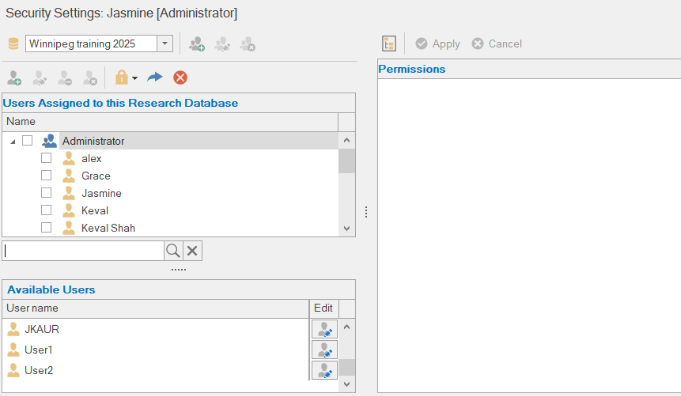This screenshot has height=396, width=681.
Task: Check the checkbox for Keval Shah
Action: [46, 228]
